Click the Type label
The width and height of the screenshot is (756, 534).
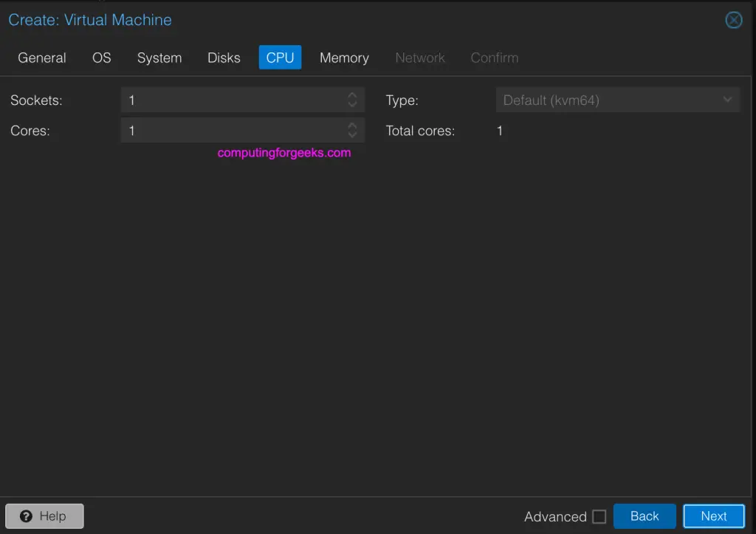402,100
